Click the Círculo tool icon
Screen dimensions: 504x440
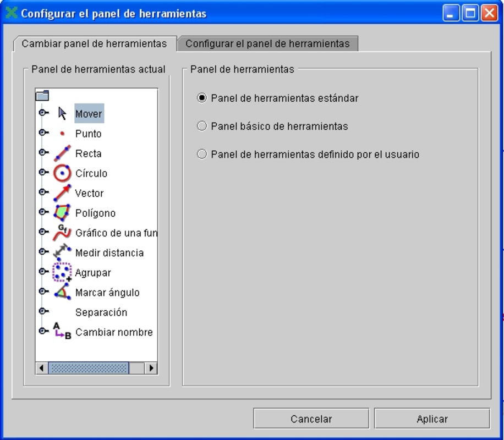[62, 173]
